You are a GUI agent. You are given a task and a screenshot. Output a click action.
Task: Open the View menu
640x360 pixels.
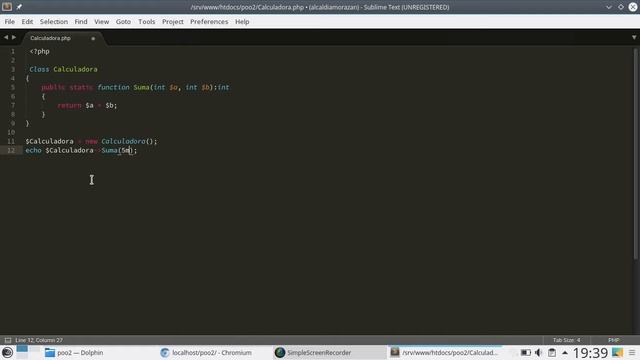pyautogui.click(x=102, y=22)
